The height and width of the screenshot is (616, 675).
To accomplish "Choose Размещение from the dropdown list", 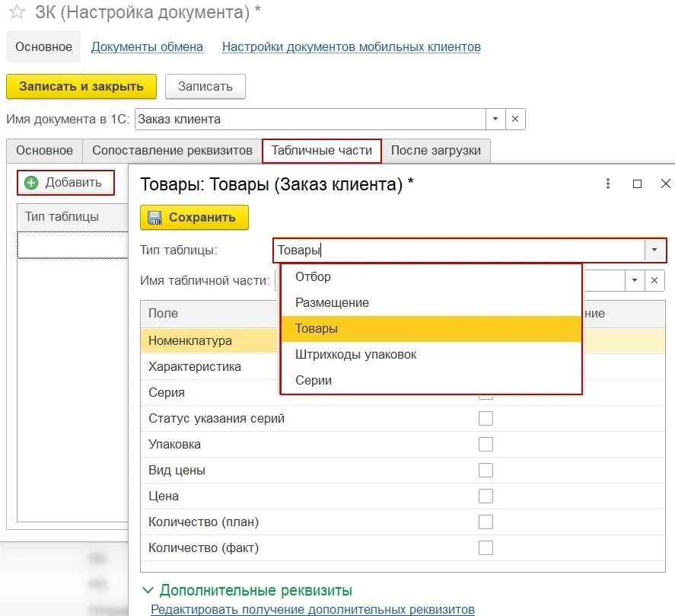I will pos(431,302).
